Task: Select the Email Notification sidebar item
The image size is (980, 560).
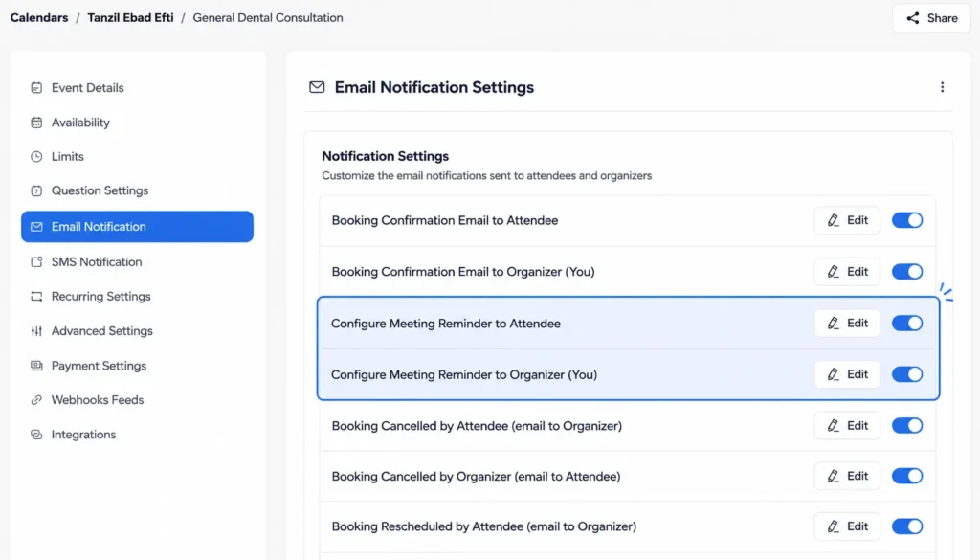Action: click(137, 226)
